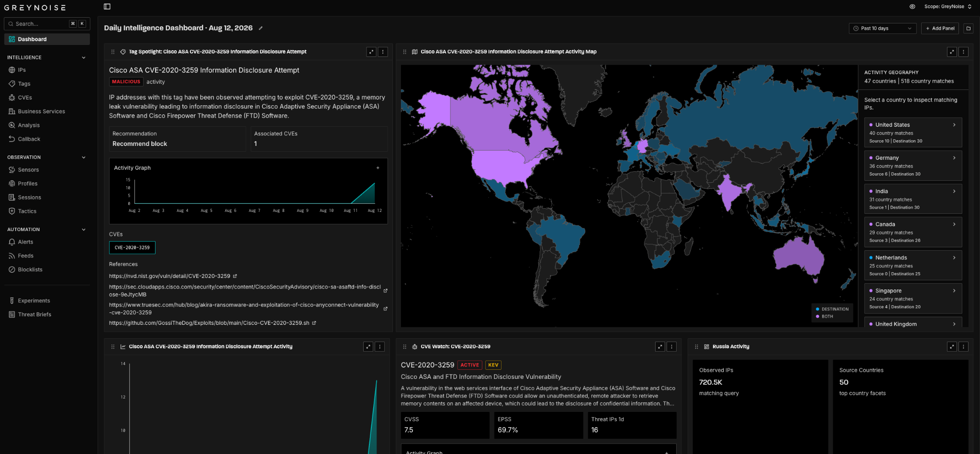The image size is (980, 454).
Task: Open the github.com GossiTheDog exploit link
Action: point(212,323)
